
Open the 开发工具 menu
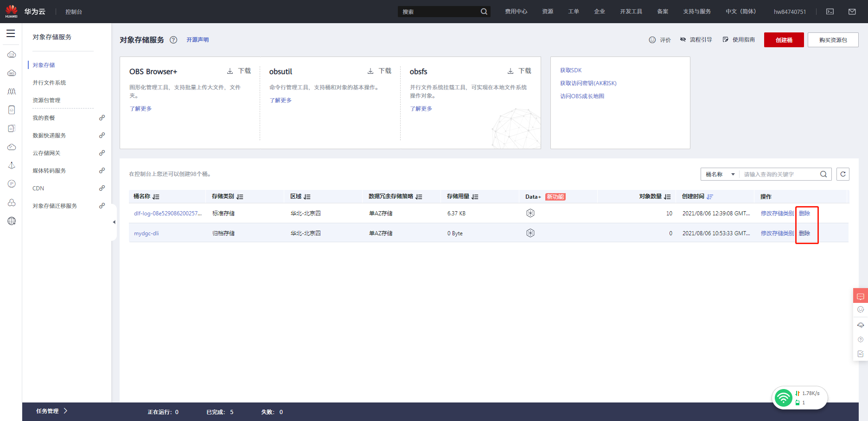click(x=631, y=12)
